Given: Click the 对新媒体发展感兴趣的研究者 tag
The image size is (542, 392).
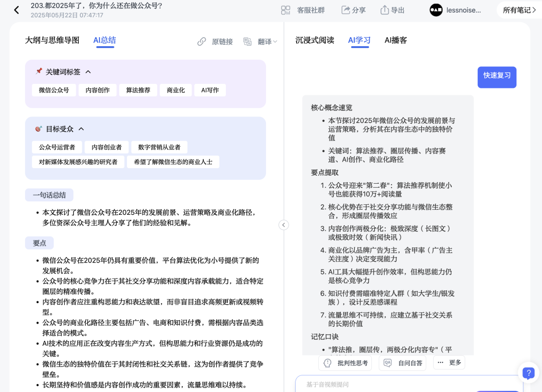Looking at the screenshot, I should coord(78,162).
